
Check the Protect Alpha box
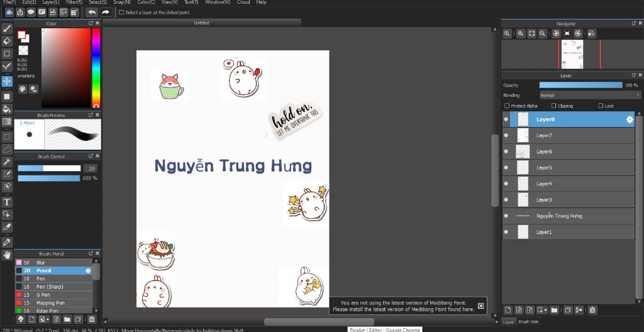point(507,106)
